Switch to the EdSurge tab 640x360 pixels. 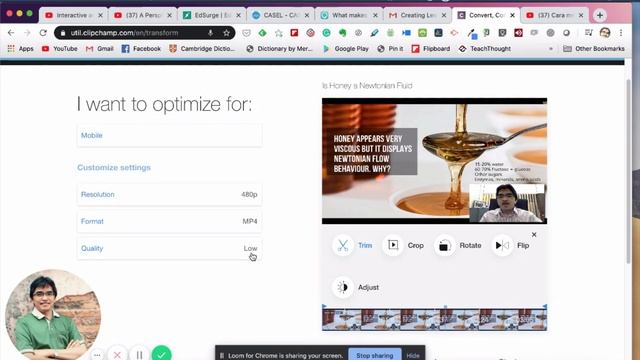click(211, 15)
